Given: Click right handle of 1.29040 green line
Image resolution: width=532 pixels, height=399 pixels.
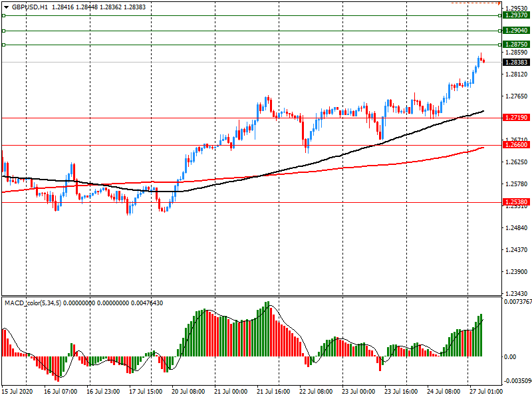Looking at the screenshot, I should tap(500, 31).
